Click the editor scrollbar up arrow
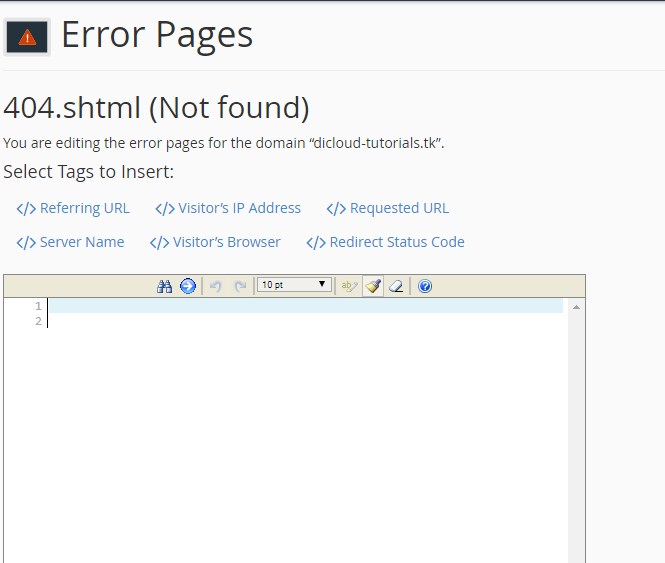Image resolution: width=665 pixels, height=563 pixels. click(576, 308)
